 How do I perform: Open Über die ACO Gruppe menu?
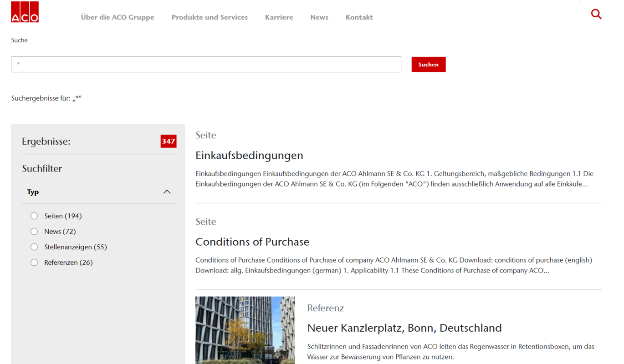click(118, 17)
